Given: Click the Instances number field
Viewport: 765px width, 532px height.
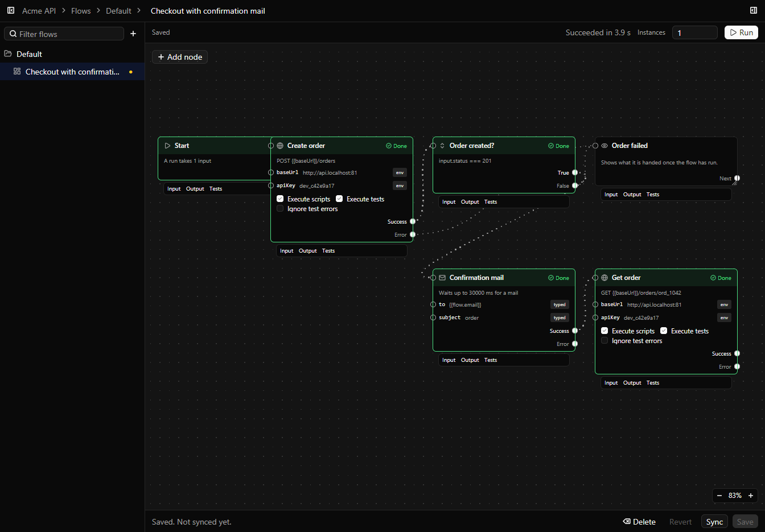Looking at the screenshot, I should pyautogui.click(x=694, y=32).
